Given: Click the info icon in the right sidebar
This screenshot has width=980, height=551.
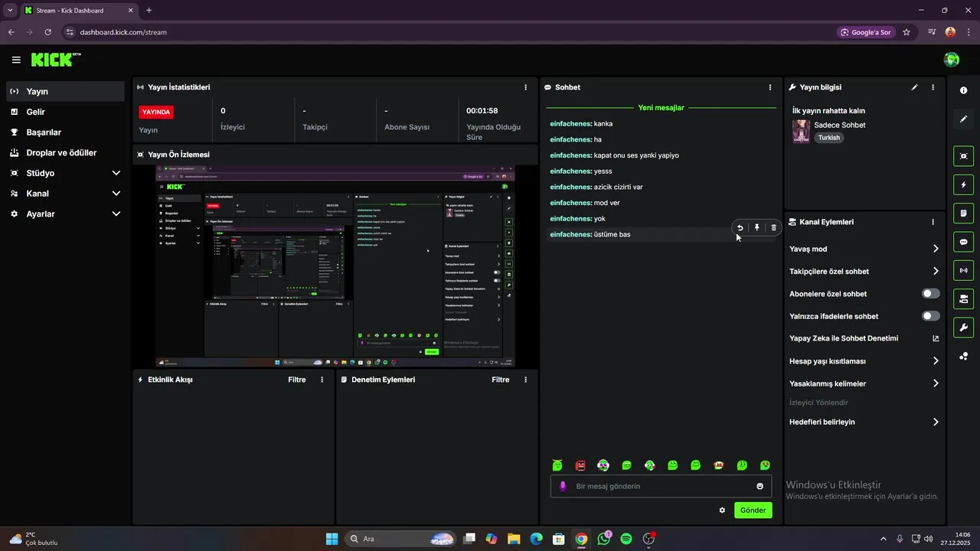Looking at the screenshot, I should click(x=964, y=90).
